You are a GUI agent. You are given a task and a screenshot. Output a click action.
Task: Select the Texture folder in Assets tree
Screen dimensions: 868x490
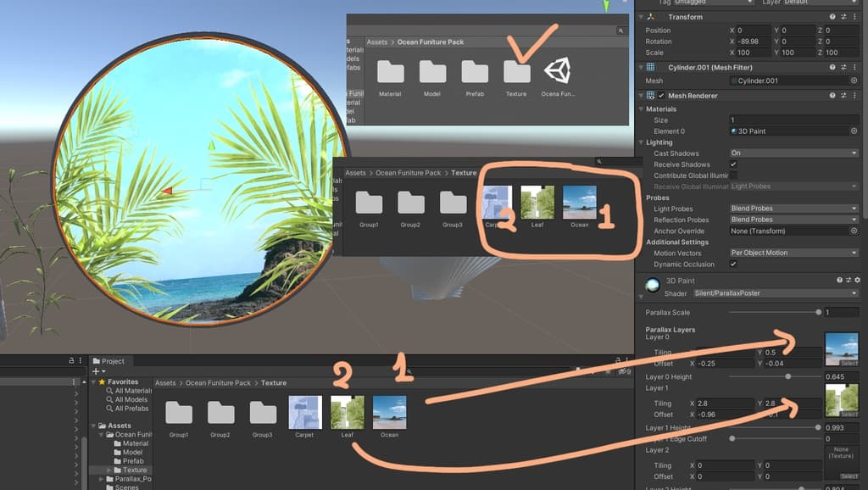[131, 470]
